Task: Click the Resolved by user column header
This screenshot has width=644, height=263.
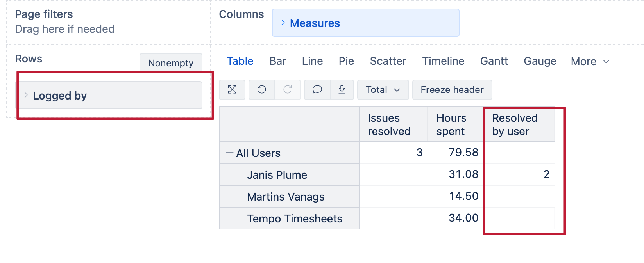Action: click(514, 124)
